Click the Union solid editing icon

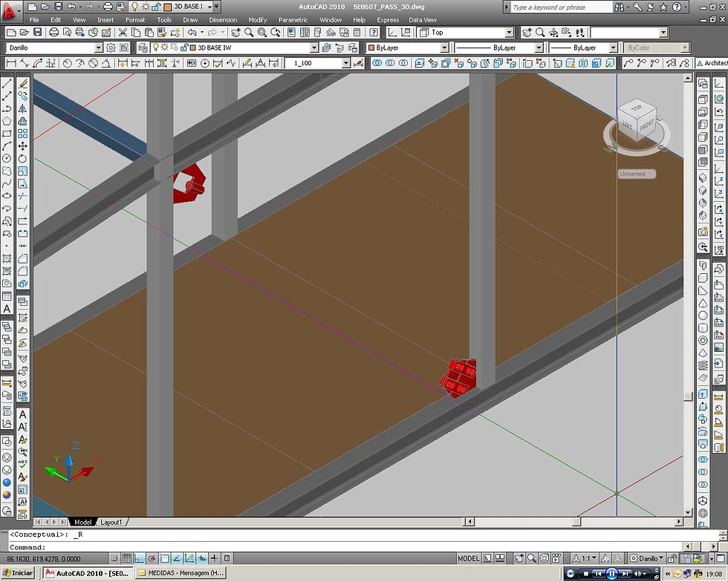377,63
